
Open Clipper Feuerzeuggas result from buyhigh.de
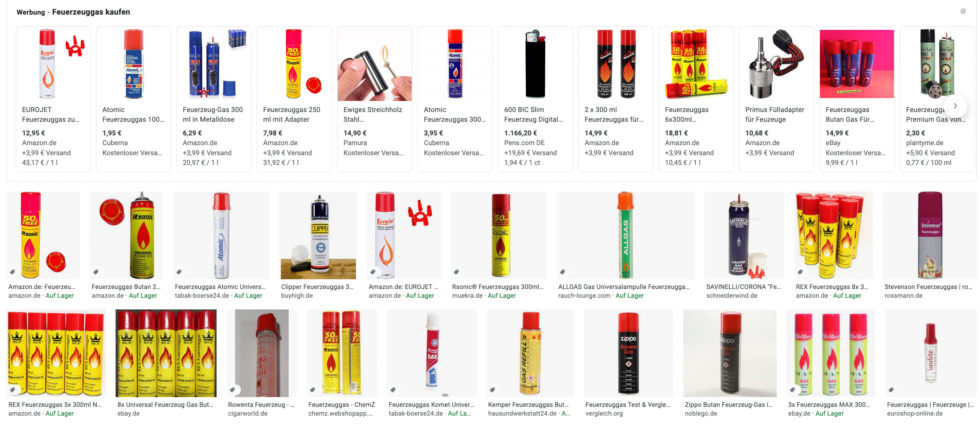[x=318, y=235]
